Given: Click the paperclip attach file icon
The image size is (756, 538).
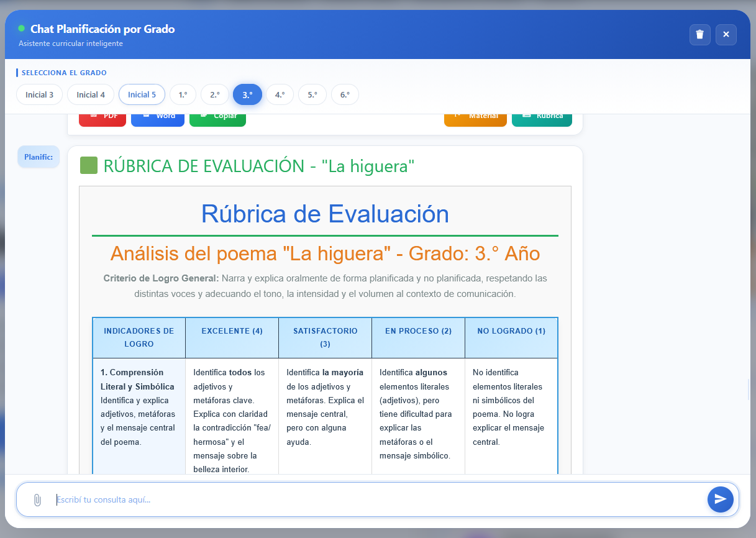Looking at the screenshot, I should pyautogui.click(x=37, y=500).
